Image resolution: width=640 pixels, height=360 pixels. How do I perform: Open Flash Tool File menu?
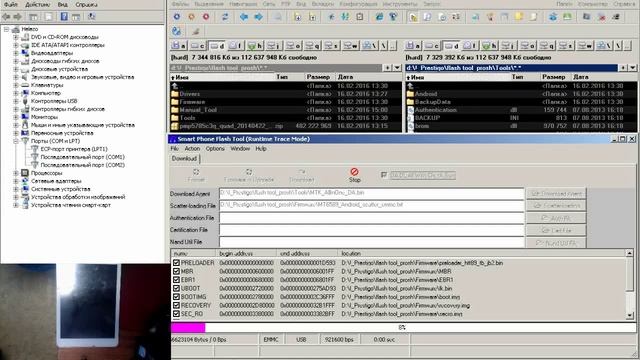(174, 149)
